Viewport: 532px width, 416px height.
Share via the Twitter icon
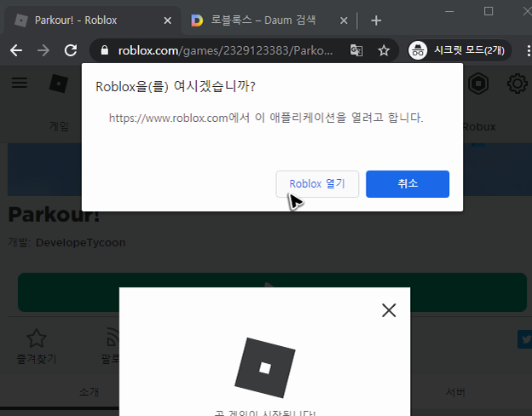(525, 339)
